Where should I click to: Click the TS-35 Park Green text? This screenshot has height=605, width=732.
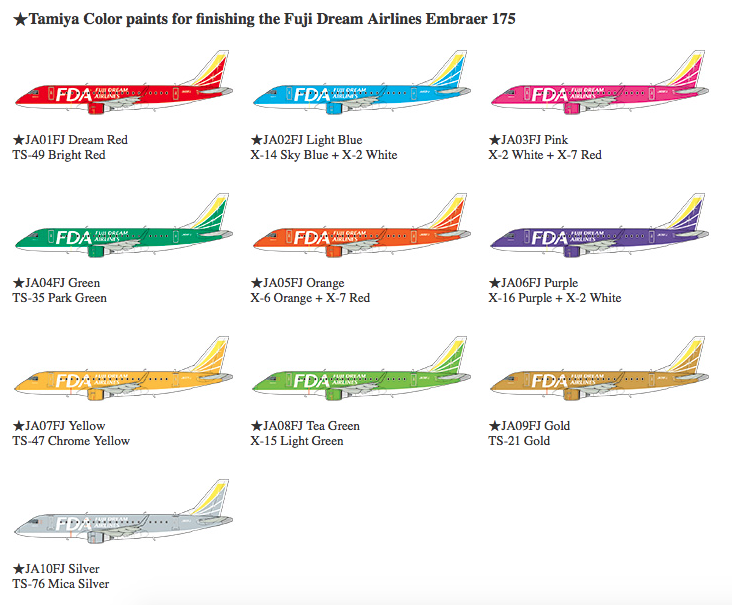[x=59, y=298]
